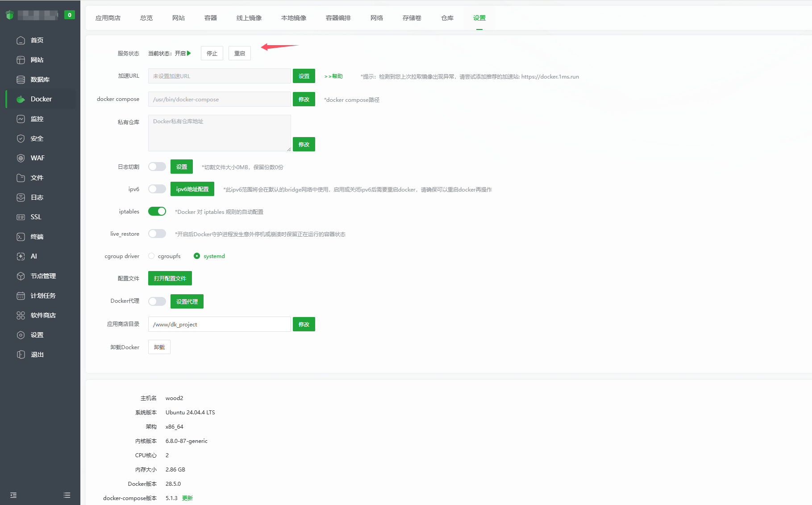
Task: Click the 文件 files folder icon
Action: (21, 178)
